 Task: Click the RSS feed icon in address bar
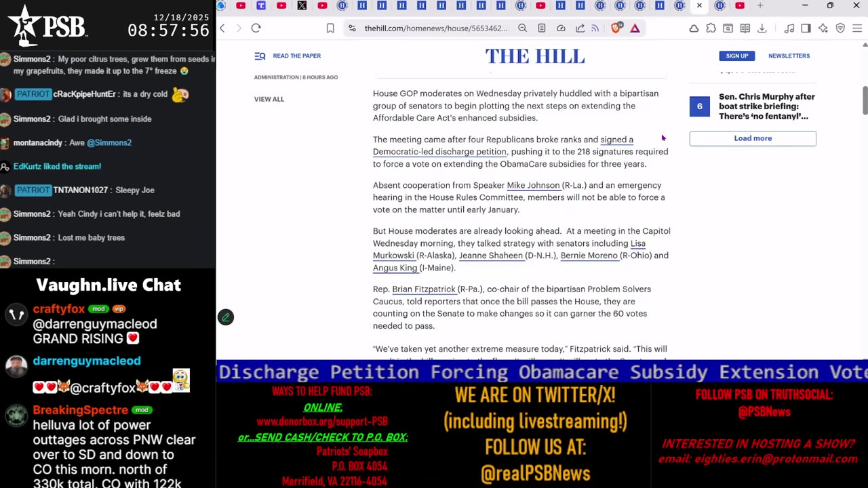[x=595, y=28]
